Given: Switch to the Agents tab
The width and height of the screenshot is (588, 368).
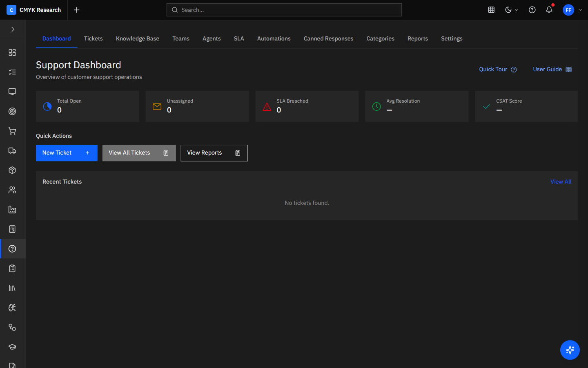Looking at the screenshot, I should coord(212,38).
